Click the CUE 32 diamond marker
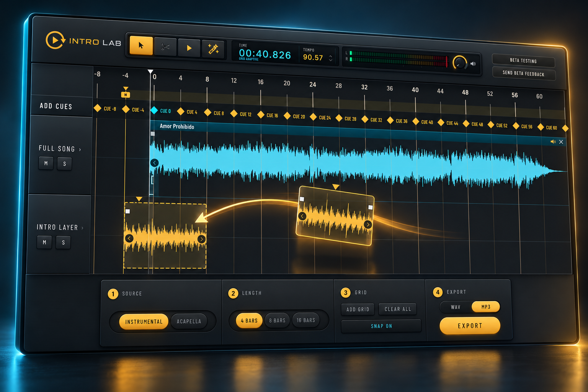Screen dimensions: 588x392 [365, 119]
